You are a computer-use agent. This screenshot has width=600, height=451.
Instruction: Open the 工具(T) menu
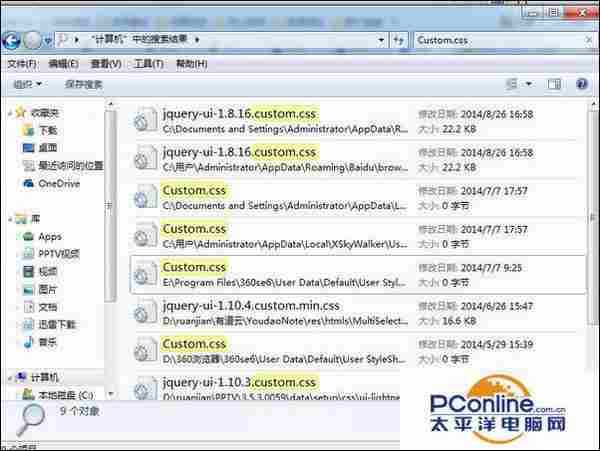click(148, 63)
